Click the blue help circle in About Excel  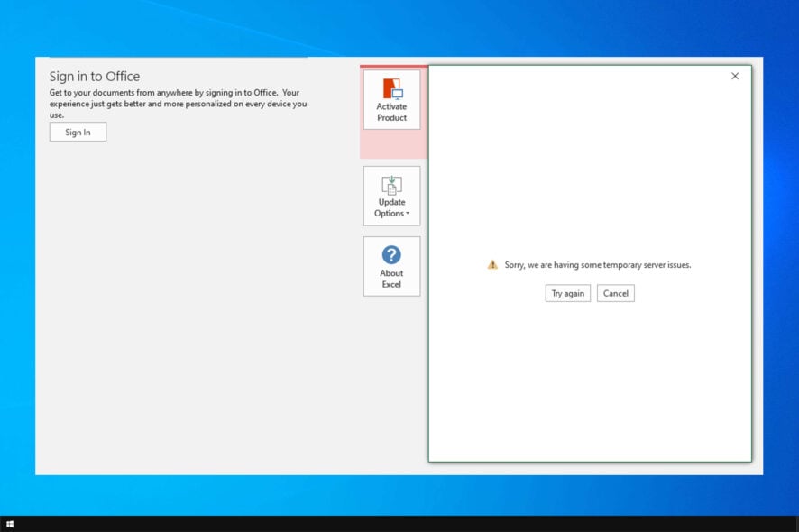(x=391, y=255)
